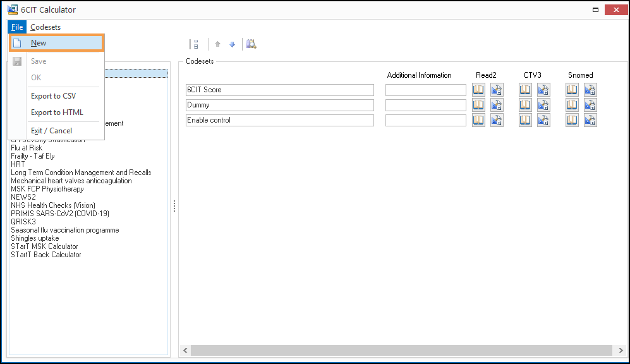Select Export to HTML menu entry

[57, 112]
